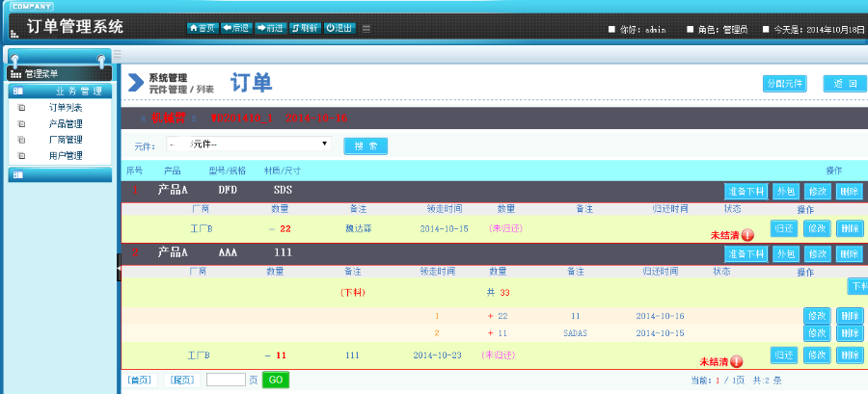Click 准备下料 for product row DFD
The height and width of the screenshot is (394, 868).
[x=746, y=192]
